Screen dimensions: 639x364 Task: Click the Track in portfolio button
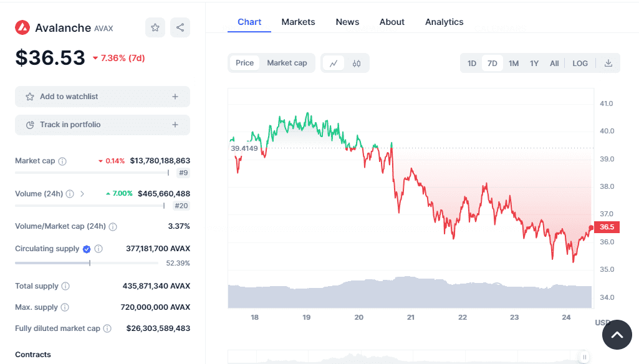[102, 125]
